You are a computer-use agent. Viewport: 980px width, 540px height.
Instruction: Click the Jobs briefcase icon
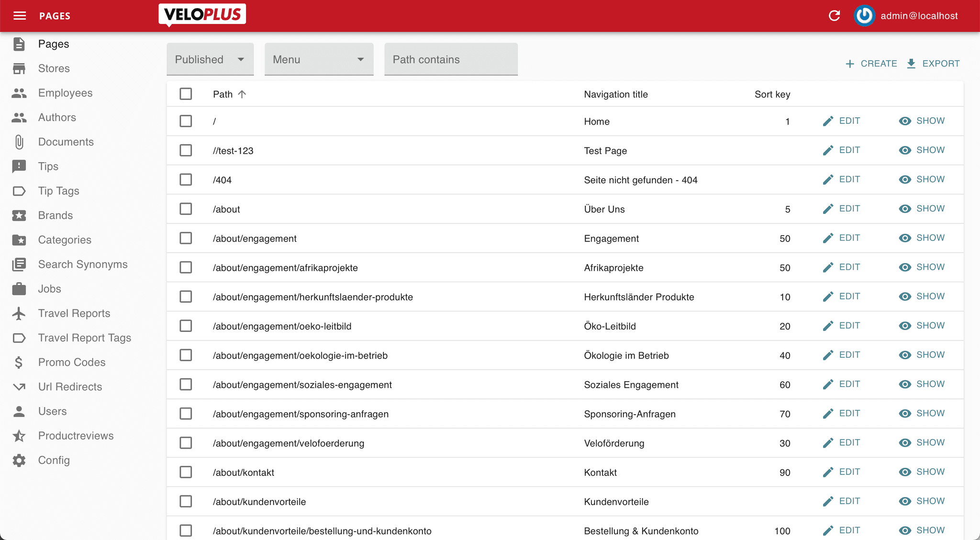point(19,289)
